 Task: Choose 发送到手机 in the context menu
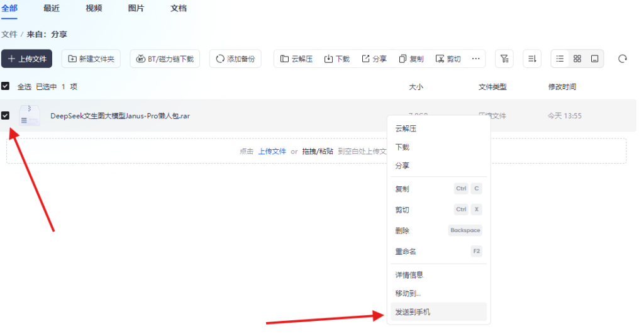438,312
